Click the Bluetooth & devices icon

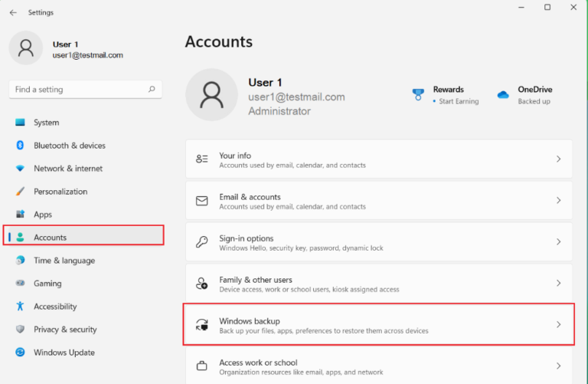tap(20, 146)
